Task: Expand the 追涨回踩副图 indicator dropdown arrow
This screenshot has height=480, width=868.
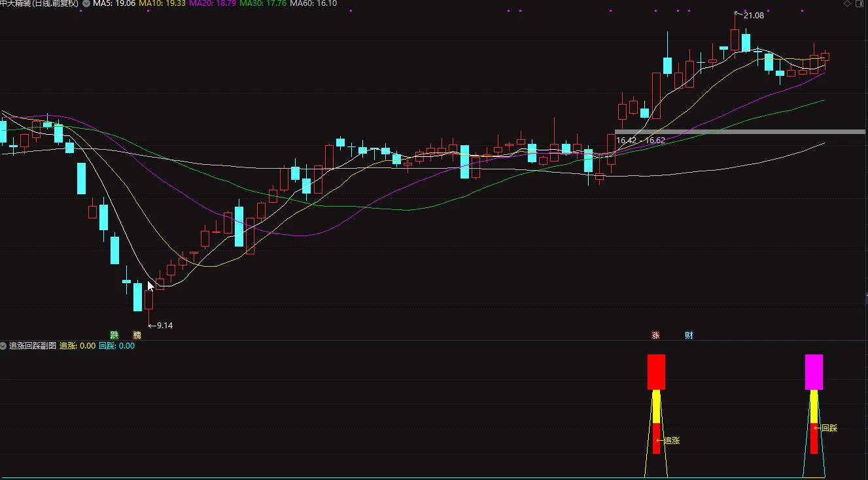Action: coord(3,345)
